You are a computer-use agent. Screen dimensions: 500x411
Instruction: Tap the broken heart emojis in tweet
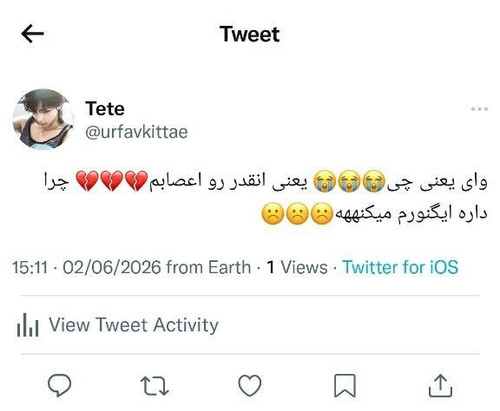pos(112,181)
